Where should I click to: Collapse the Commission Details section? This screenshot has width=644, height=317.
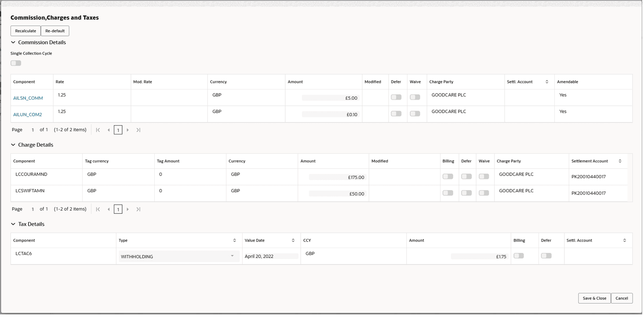point(13,42)
